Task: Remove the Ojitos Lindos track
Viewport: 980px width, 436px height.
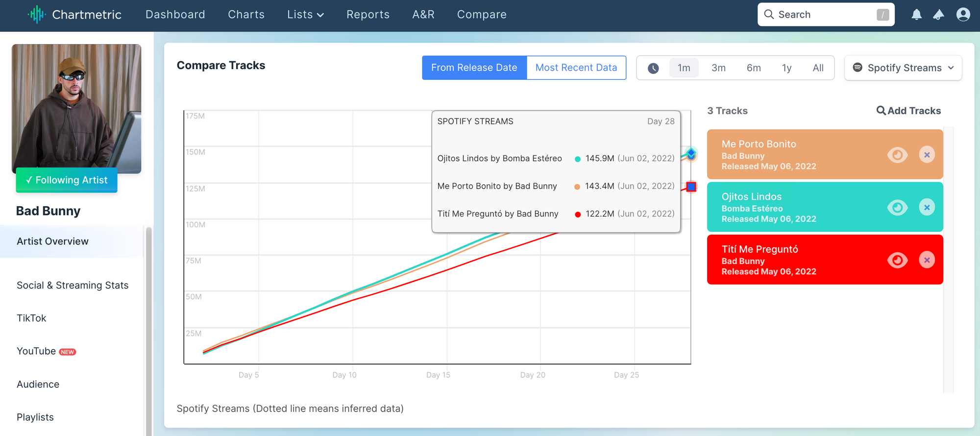Action: pos(927,207)
